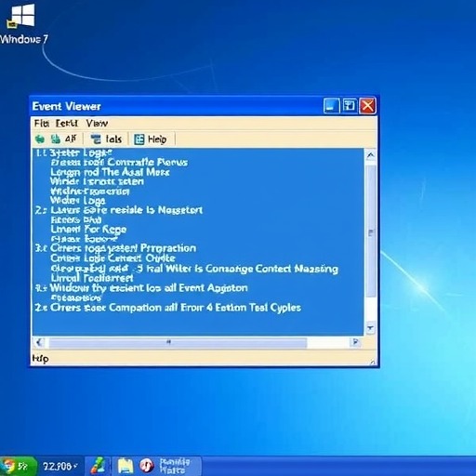Click the colorful paint icon on taskbar
Viewport: 476px width, 476px height.
(98, 466)
